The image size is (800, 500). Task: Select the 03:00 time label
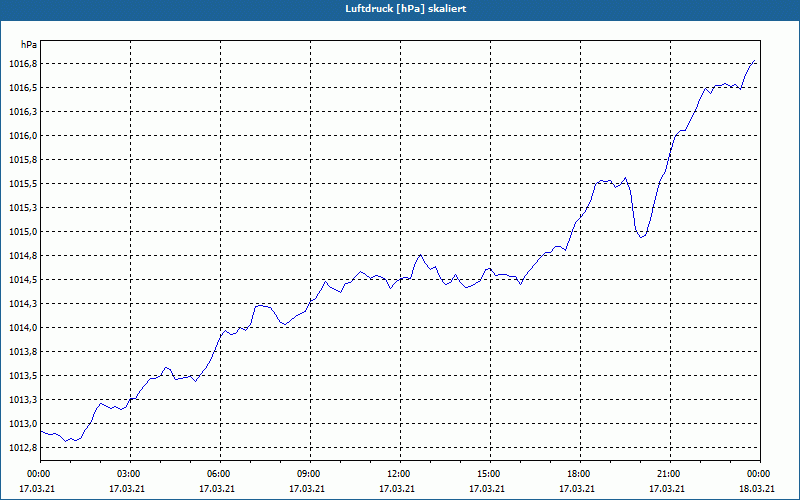pyautogui.click(x=130, y=474)
